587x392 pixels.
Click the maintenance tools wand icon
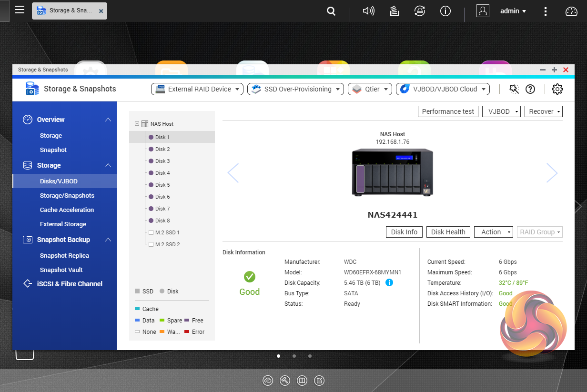[x=514, y=89]
